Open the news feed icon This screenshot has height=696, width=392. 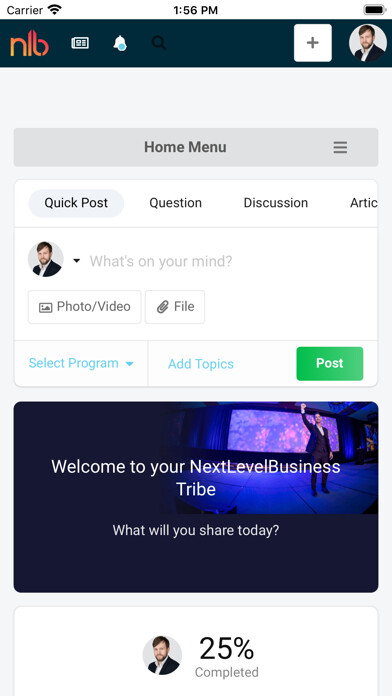pyautogui.click(x=80, y=43)
